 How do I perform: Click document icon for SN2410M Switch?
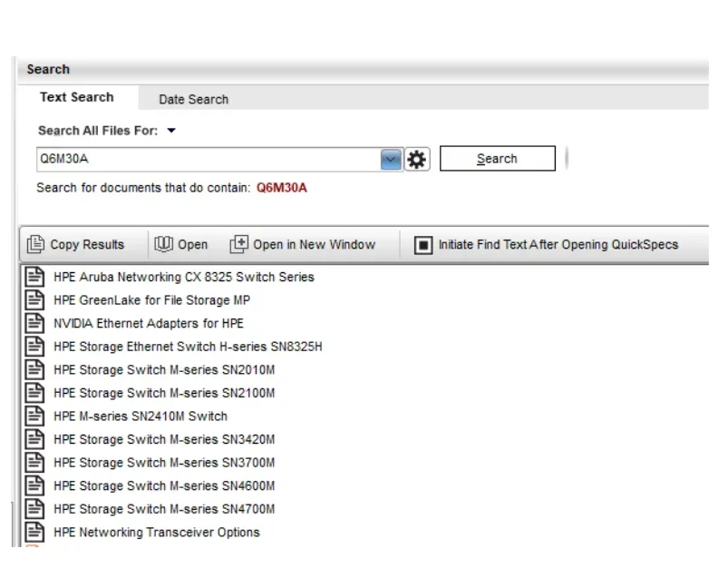click(x=34, y=416)
